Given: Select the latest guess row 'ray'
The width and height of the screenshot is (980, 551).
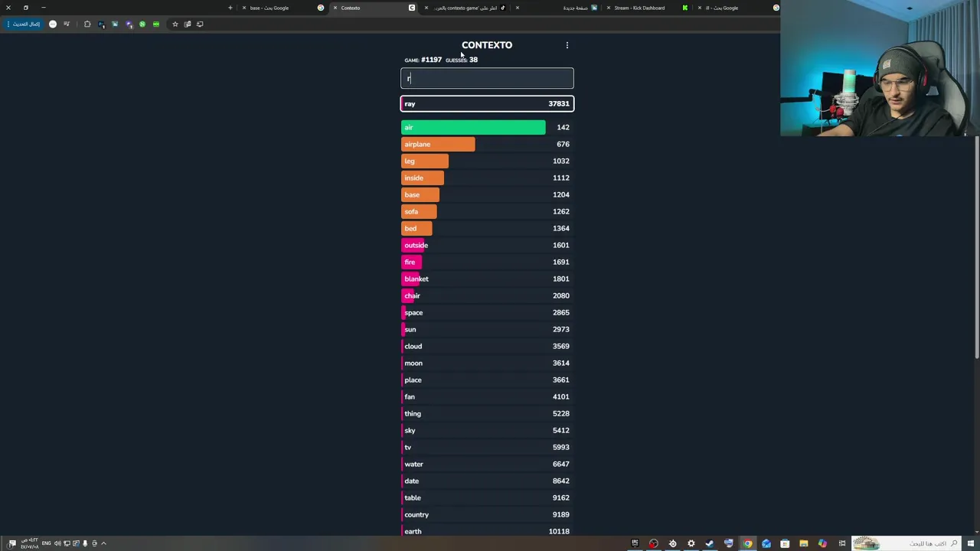Looking at the screenshot, I should 487,103.
